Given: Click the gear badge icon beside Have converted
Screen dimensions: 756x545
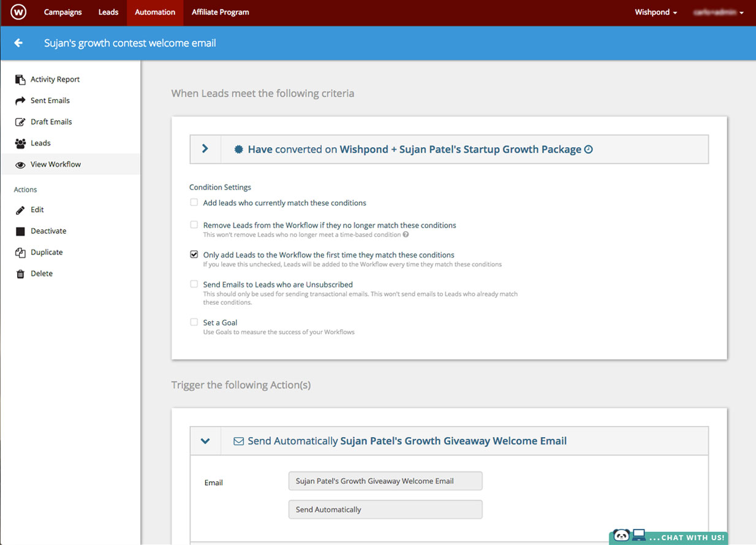Looking at the screenshot, I should coord(239,149).
